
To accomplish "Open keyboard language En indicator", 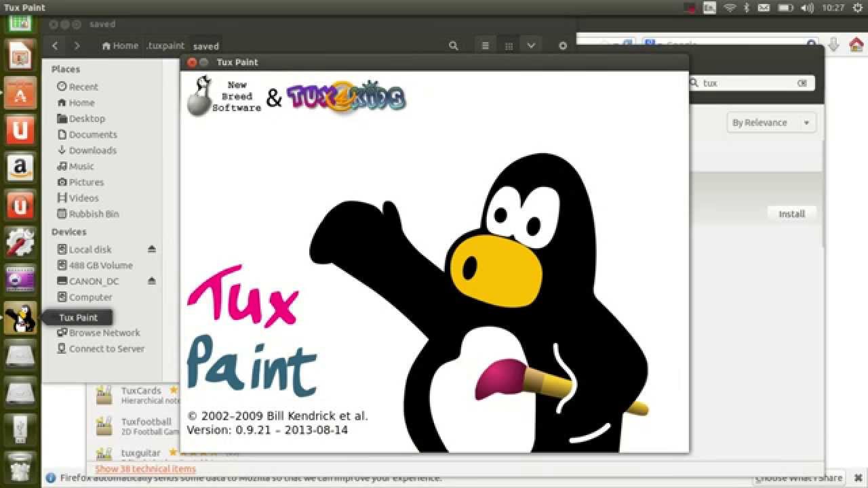I will (x=709, y=7).
